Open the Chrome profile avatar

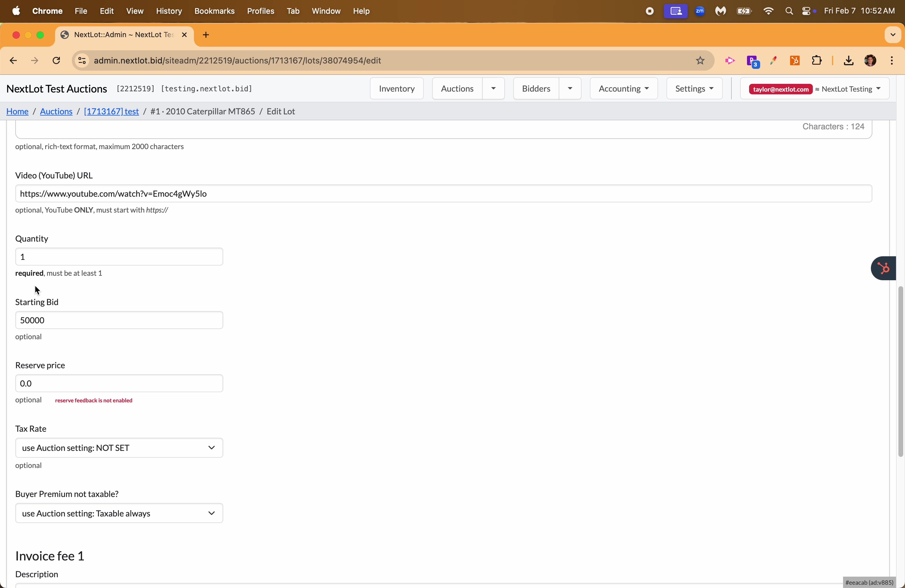click(x=870, y=61)
